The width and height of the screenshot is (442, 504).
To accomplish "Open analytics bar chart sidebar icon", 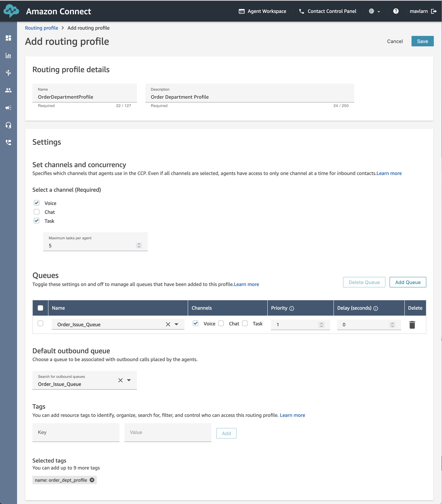I will 8,55.
